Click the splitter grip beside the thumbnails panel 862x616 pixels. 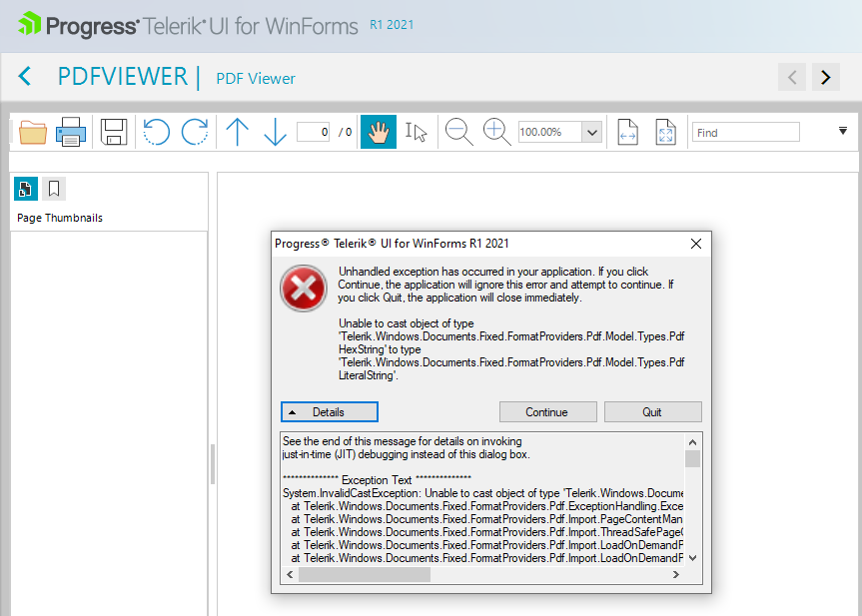[213, 464]
